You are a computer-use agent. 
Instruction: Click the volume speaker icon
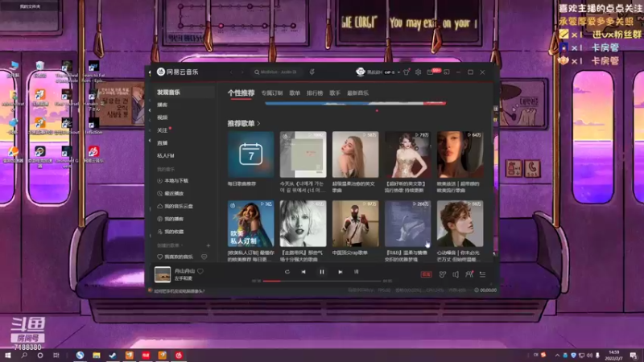[x=456, y=274]
